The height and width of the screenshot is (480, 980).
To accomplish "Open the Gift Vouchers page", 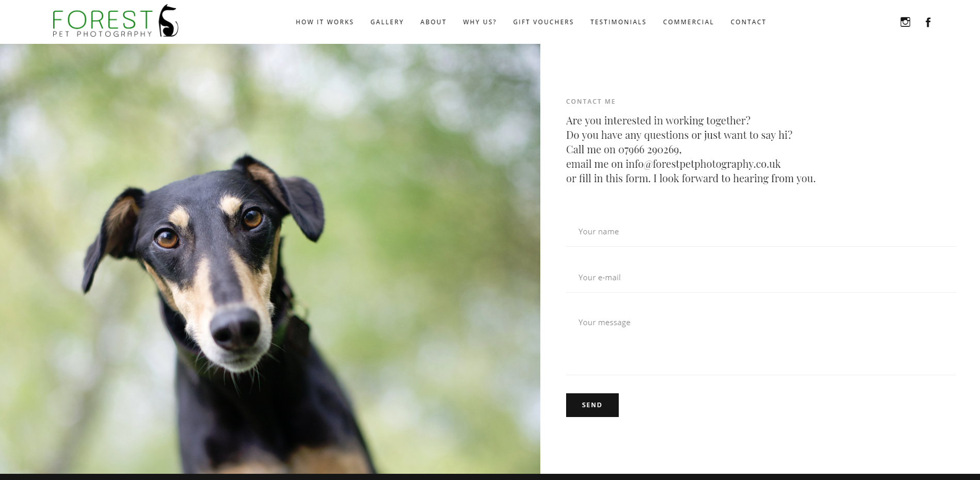I will pyautogui.click(x=543, y=22).
